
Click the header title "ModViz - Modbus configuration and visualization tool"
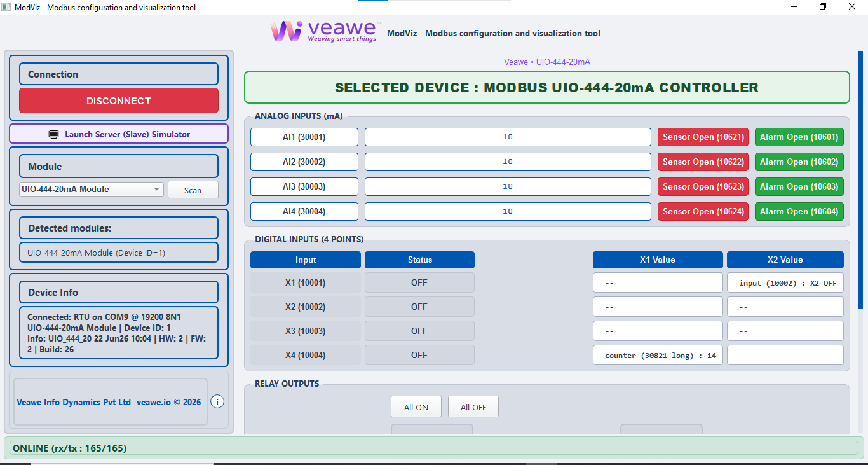pos(494,33)
